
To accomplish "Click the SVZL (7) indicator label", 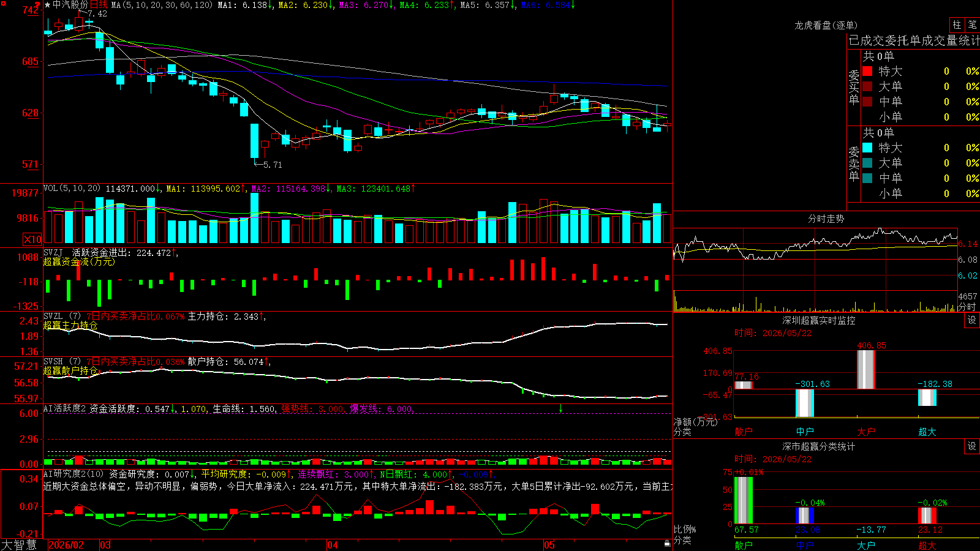I will tap(62, 316).
